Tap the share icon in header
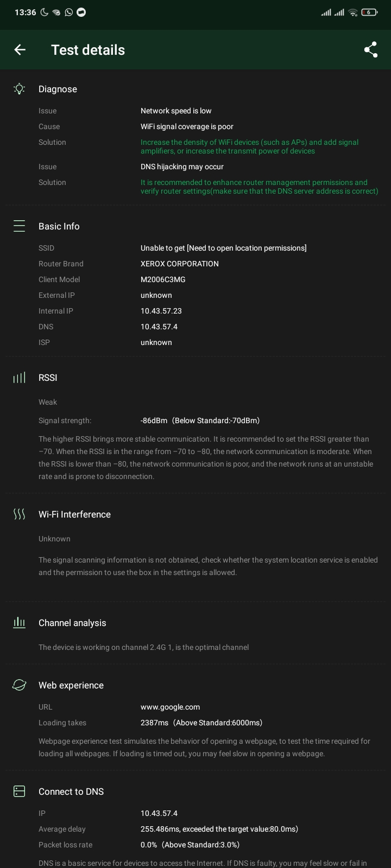The image size is (391, 868). click(x=371, y=50)
